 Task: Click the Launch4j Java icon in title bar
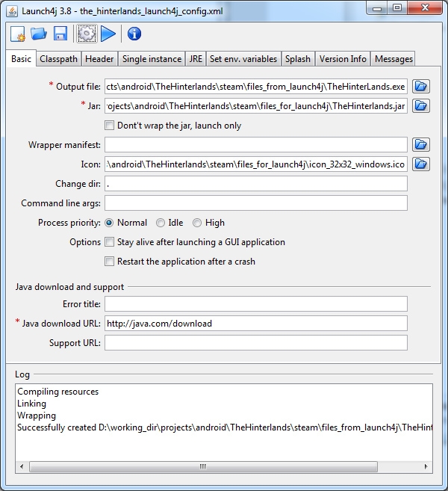12,11
